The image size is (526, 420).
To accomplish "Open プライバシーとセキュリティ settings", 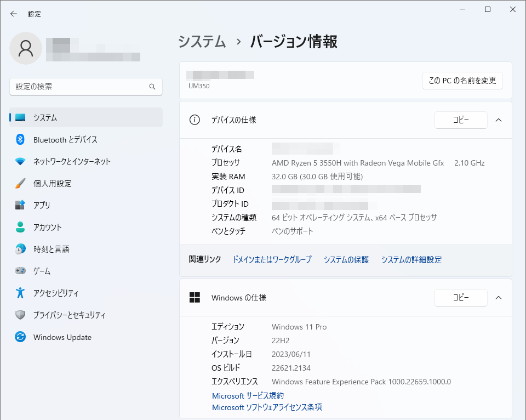I will pyautogui.click(x=86, y=315).
